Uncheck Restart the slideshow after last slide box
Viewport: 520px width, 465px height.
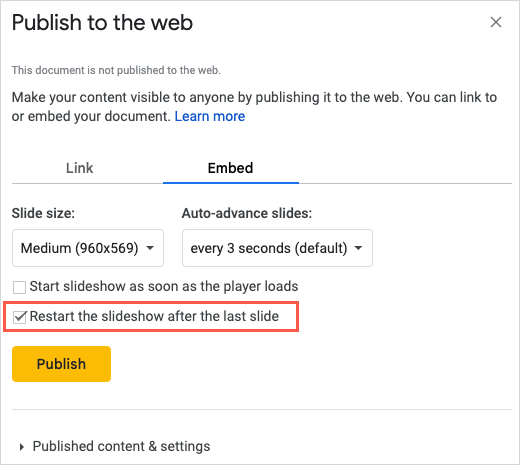pyautogui.click(x=19, y=317)
